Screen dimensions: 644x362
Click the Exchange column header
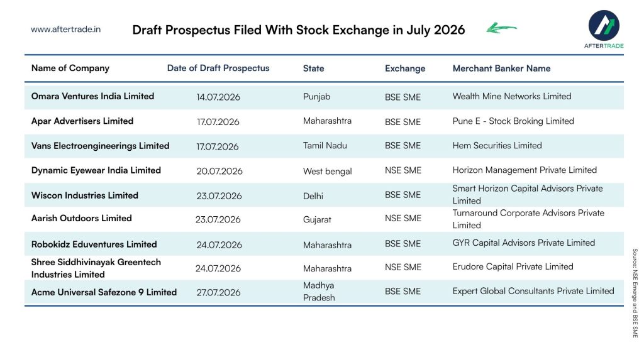click(405, 69)
